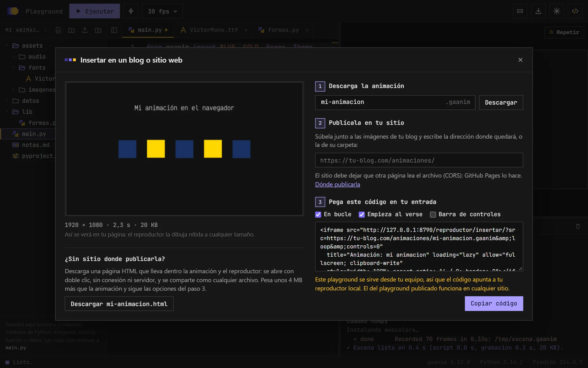
Task: Click the mi-animacion filename field
Action: pyautogui.click(x=395, y=102)
